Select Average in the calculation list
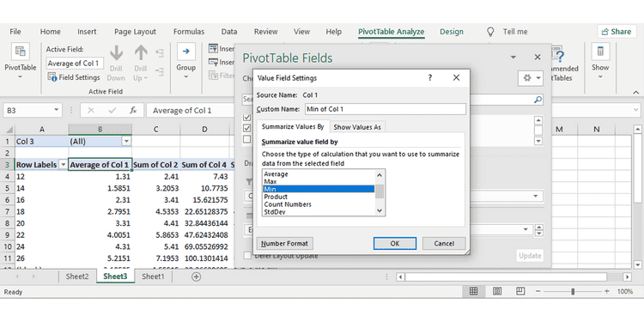Screen dimensions: 644x322 (319, 173)
